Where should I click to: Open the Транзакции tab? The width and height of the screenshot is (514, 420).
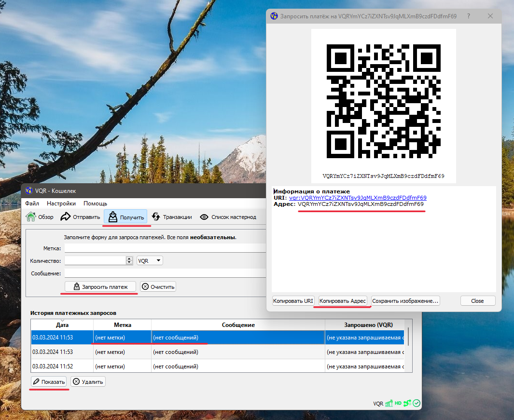[x=172, y=217]
